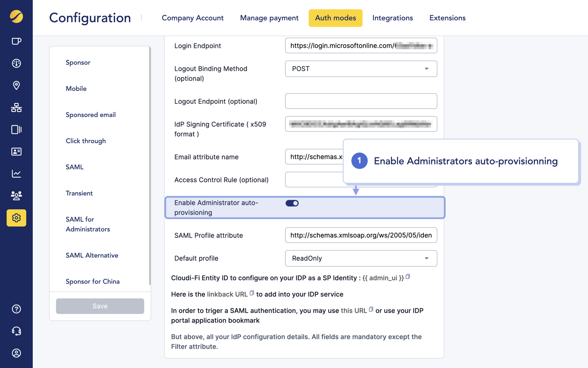
Task: Open the help question mark icon
Action: click(16, 309)
